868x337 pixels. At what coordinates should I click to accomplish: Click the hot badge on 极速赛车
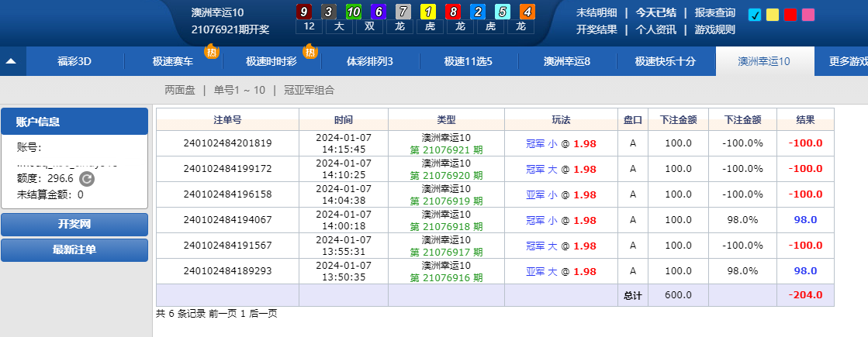click(211, 52)
